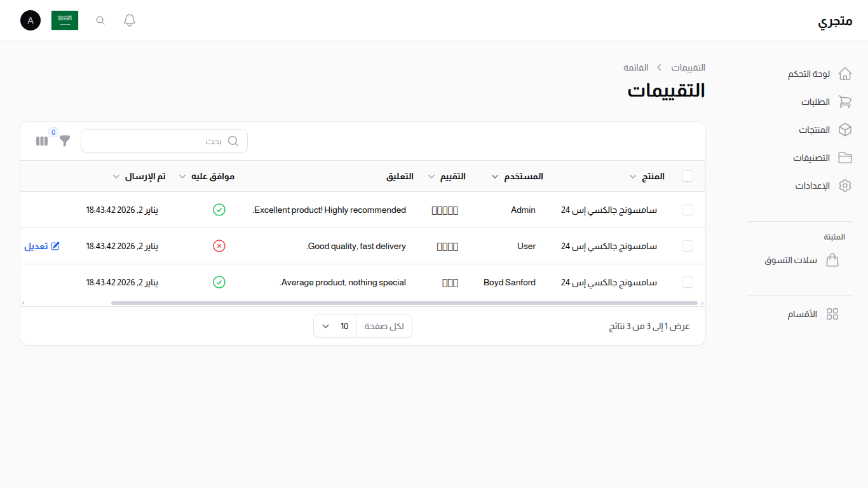The height and width of the screenshot is (488, 868).
Task: Check the Boyd Sanford review row checkbox
Action: [x=687, y=282]
